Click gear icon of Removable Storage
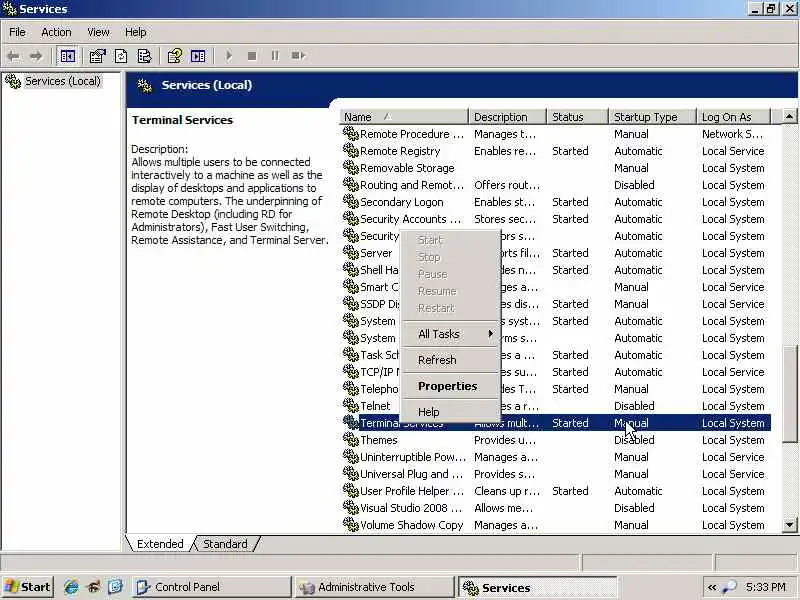Image resolution: width=800 pixels, height=600 pixels. coord(351,167)
